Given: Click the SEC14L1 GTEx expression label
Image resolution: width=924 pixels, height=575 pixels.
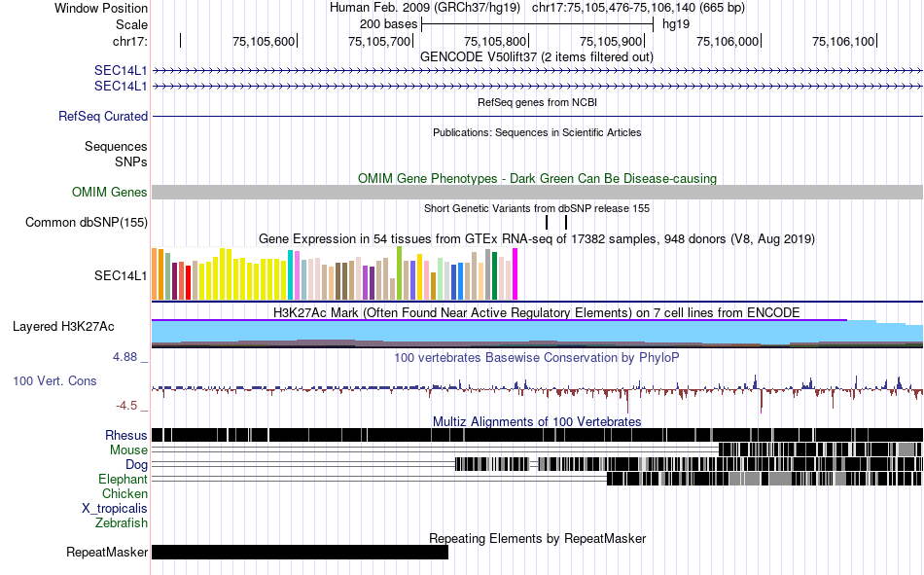Looking at the screenshot, I should [121, 276].
